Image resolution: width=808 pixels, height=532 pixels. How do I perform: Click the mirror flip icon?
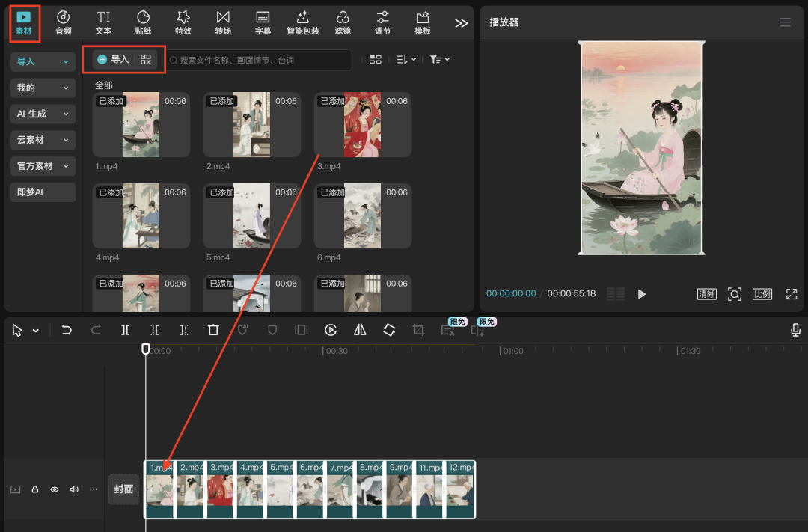coord(360,330)
